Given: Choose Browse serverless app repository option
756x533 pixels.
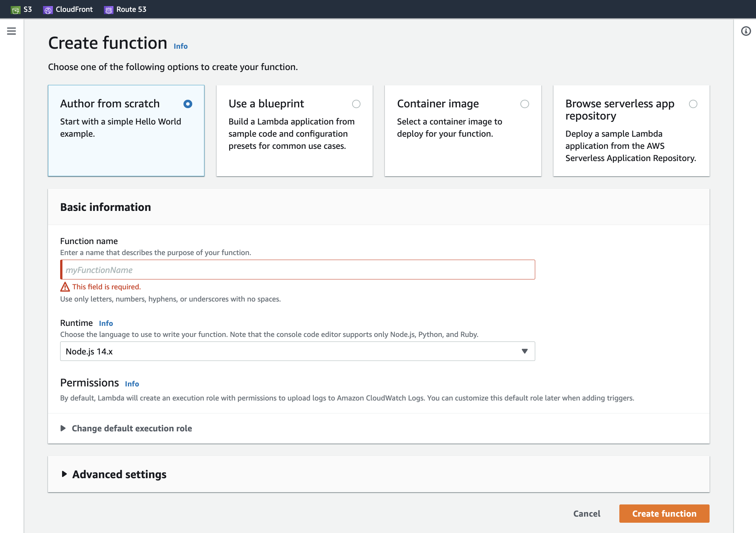Looking at the screenshot, I should coord(693,104).
